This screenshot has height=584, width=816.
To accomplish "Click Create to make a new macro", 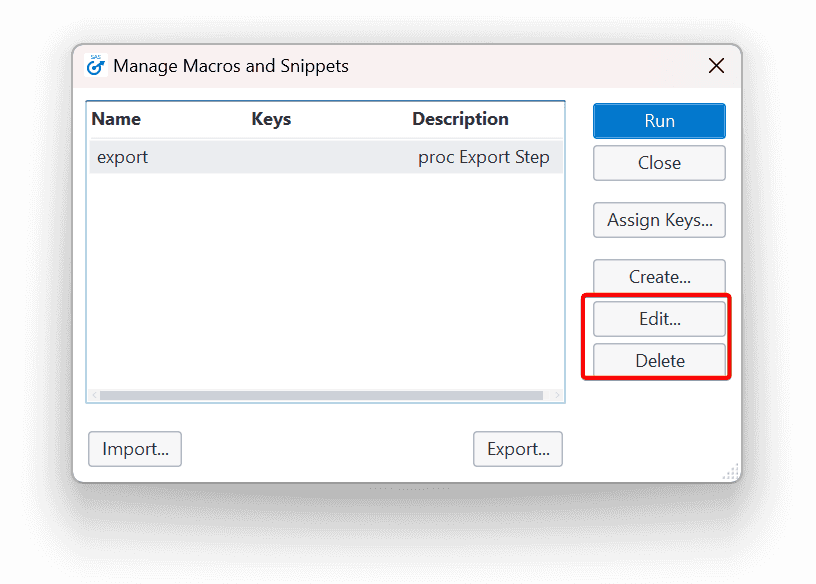I will [x=659, y=277].
